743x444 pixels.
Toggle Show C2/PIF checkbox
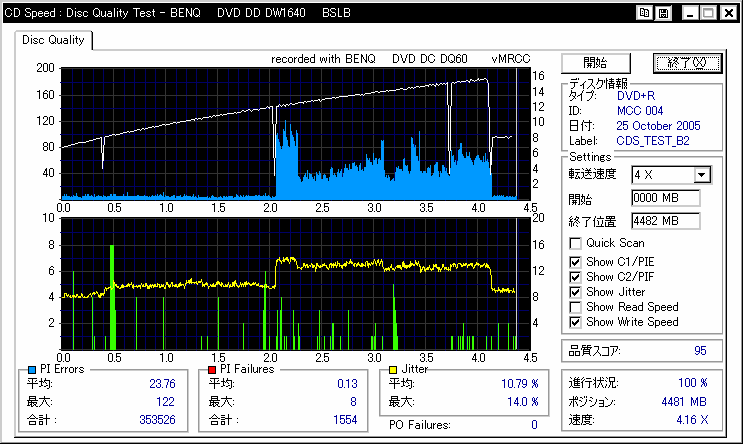click(575, 277)
